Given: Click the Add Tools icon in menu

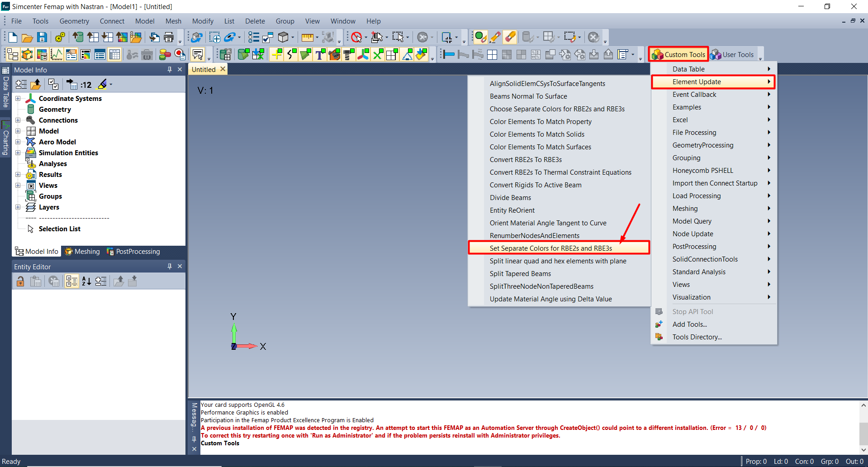Looking at the screenshot, I should (x=659, y=324).
